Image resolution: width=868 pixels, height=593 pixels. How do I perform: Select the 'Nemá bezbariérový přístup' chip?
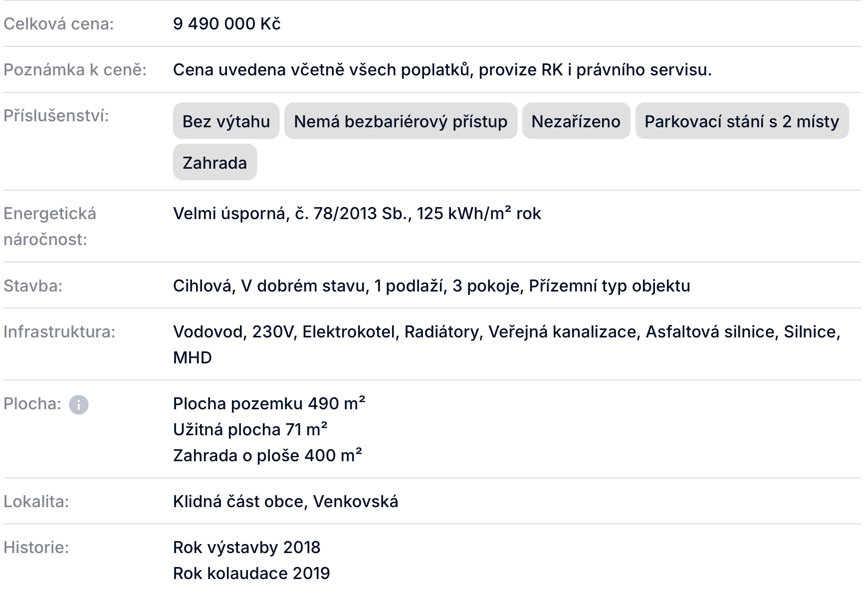coord(401,121)
